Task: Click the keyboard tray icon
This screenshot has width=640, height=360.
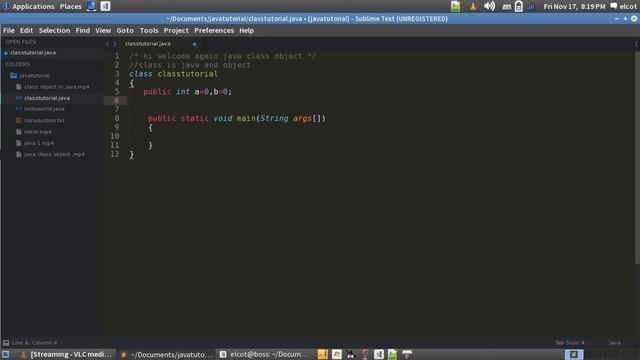Action: [x=507, y=7]
